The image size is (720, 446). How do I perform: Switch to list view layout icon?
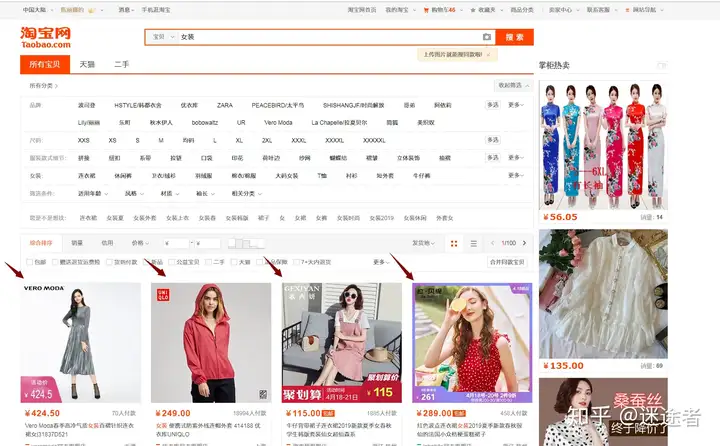click(473, 243)
